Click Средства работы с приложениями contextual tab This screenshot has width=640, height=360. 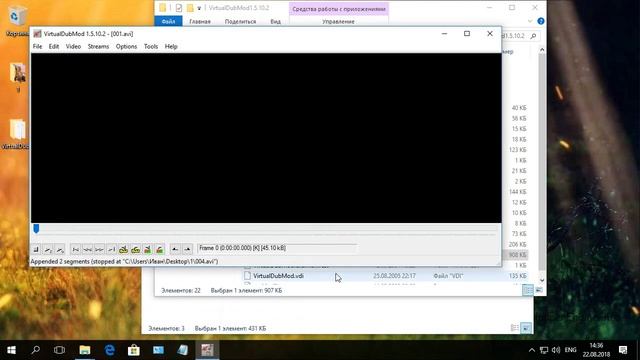pyautogui.click(x=339, y=9)
